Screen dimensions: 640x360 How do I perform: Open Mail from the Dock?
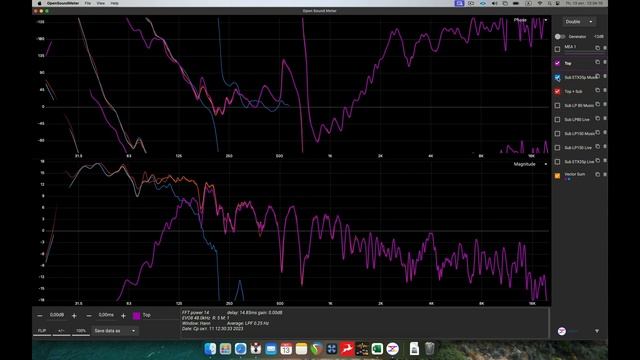coord(271,349)
